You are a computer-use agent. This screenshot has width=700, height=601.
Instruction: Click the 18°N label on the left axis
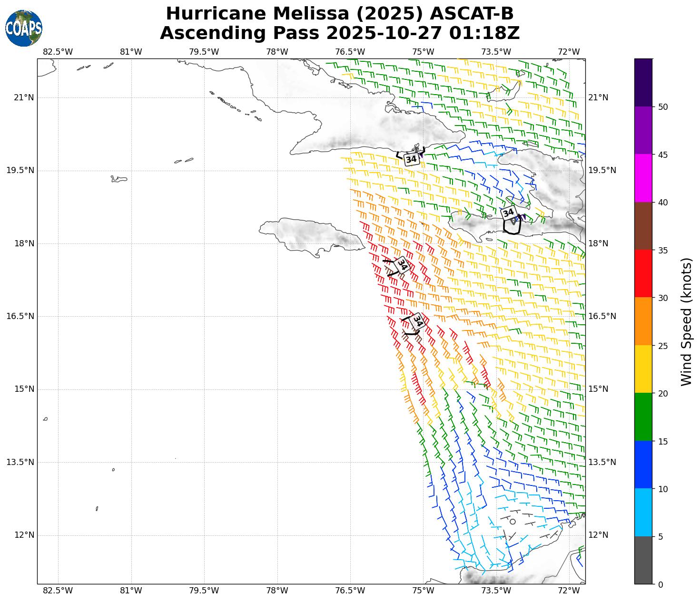click(24, 243)
